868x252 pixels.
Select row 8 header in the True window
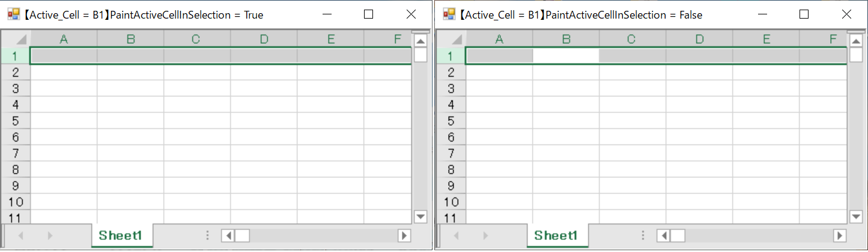click(16, 169)
